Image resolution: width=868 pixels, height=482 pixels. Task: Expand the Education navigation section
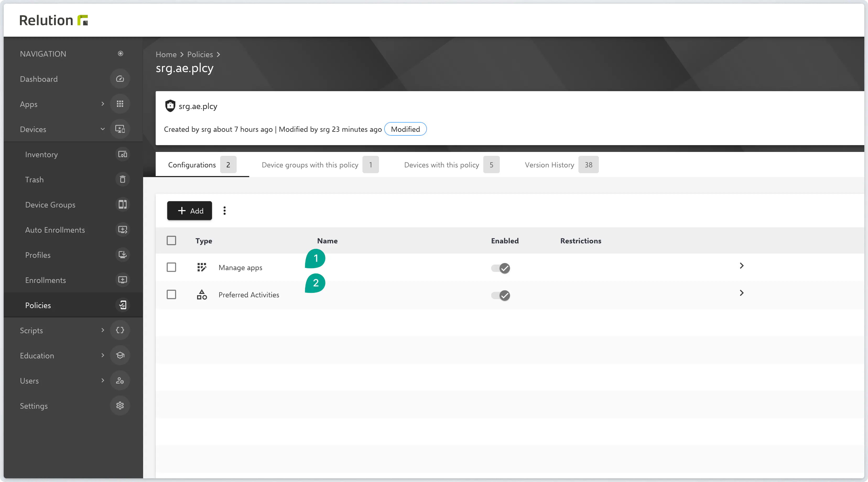[x=103, y=355]
